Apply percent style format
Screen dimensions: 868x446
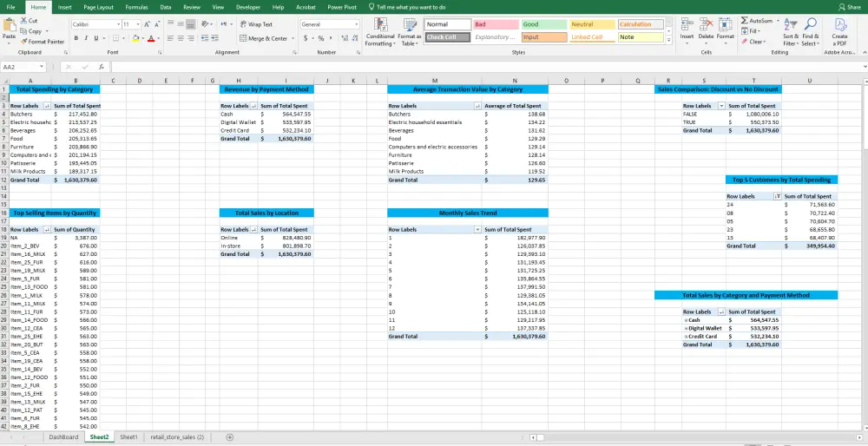point(321,38)
